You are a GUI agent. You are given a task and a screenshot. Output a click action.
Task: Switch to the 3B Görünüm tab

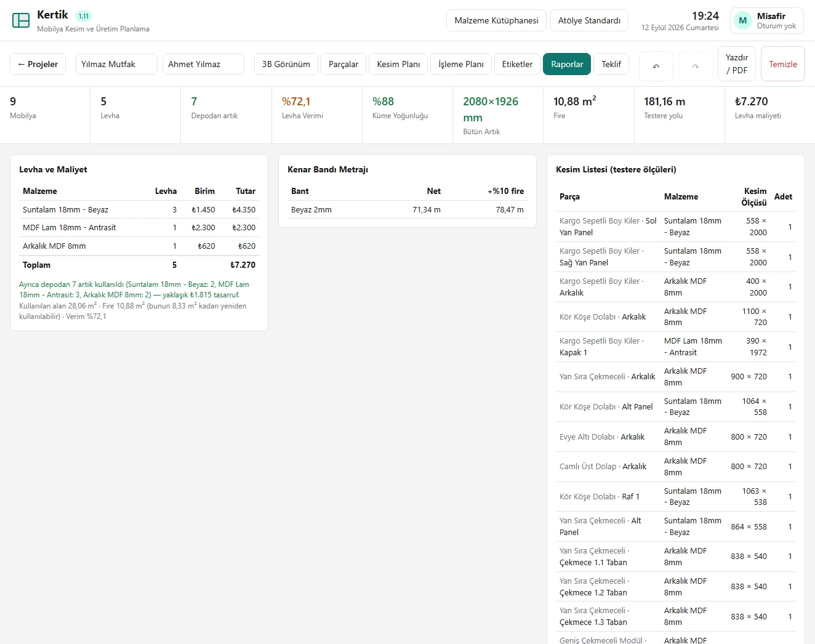[286, 64]
